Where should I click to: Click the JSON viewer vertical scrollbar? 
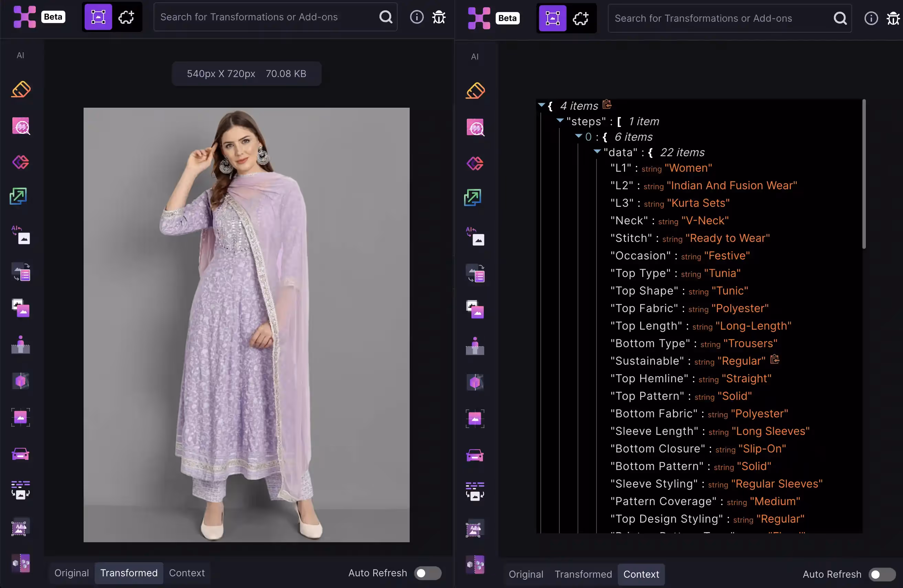click(x=864, y=174)
